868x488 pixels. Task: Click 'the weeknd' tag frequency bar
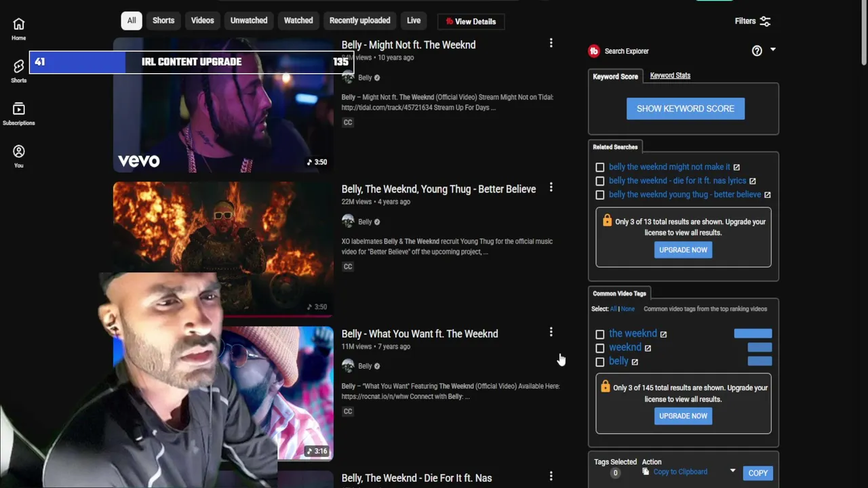click(x=753, y=333)
